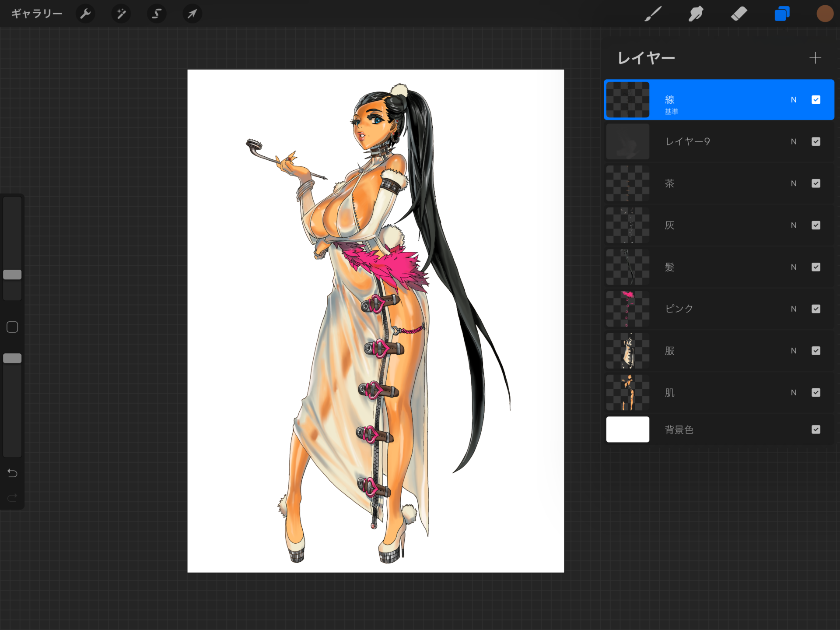
Task: Hide the 服 layer via checkbox
Action: (x=816, y=351)
